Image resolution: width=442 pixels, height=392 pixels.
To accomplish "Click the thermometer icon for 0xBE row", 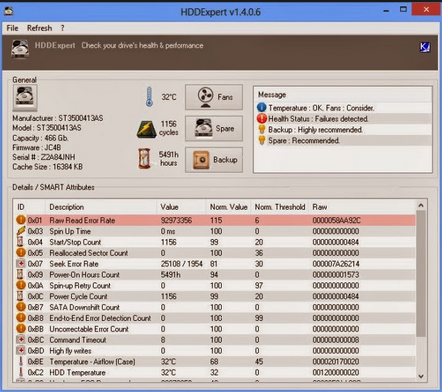I will pos(21,361).
